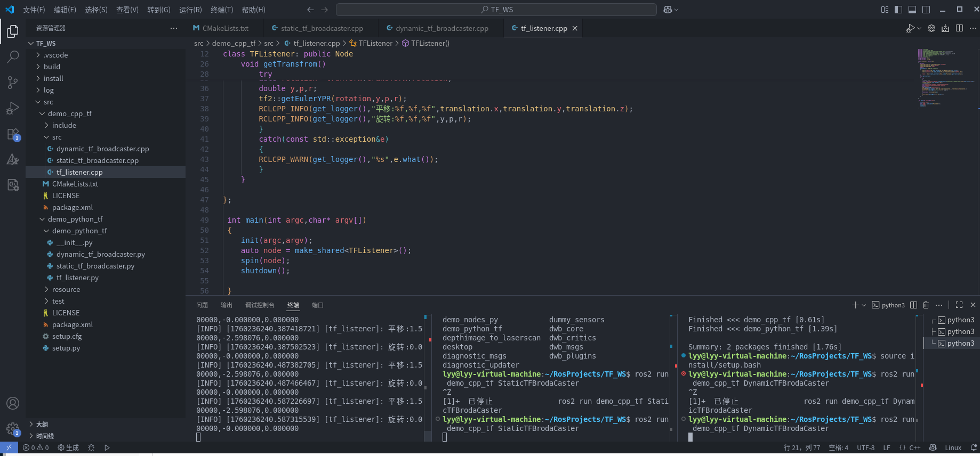Open the Search view in activity bar

pyautogui.click(x=13, y=56)
